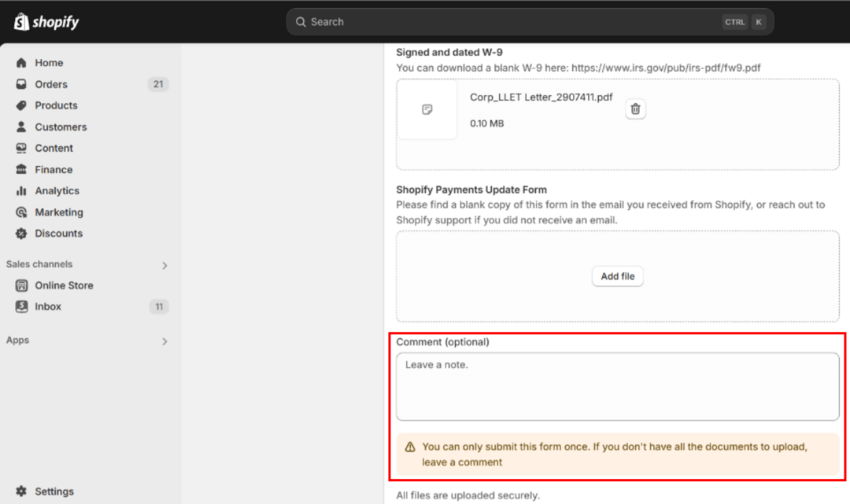Open Orders via its sidebar icon
This screenshot has height=504, width=850.
coord(21,84)
